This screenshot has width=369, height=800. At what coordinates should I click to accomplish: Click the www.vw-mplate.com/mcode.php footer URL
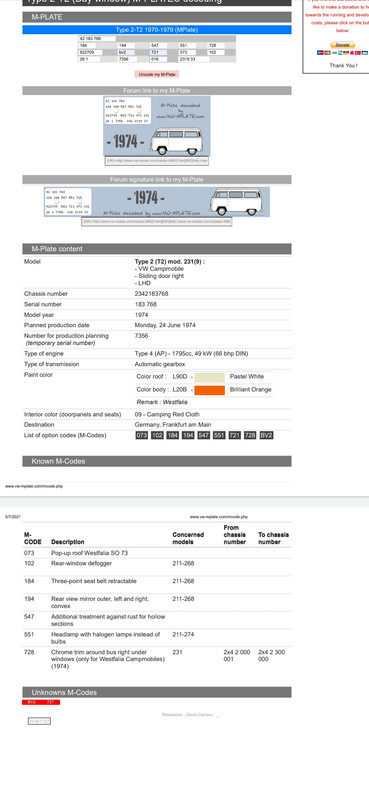(x=34, y=487)
